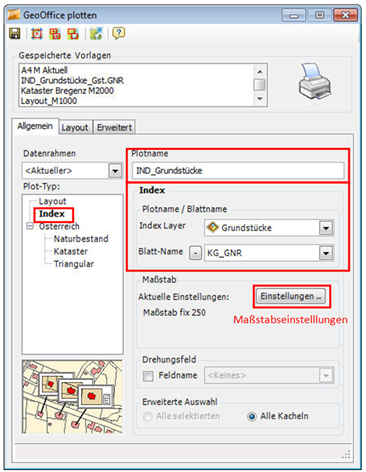Select template IND_Grundstücke_Gst.GNR
The width and height of the screenshot is (366, 472).
point(72,81)
